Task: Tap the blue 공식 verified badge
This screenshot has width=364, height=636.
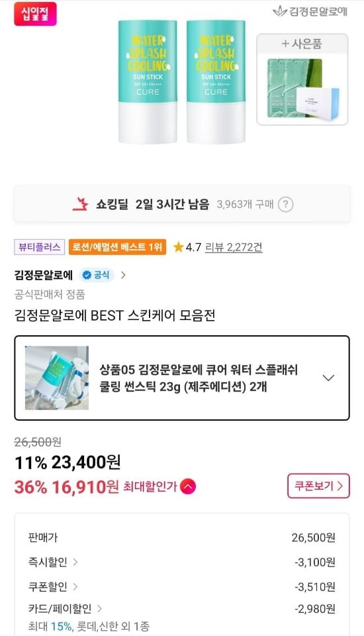Action: (97, 275)
